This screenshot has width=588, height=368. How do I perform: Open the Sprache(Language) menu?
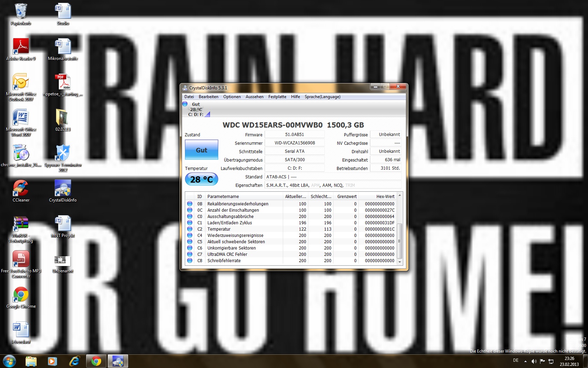coord(322,97)
